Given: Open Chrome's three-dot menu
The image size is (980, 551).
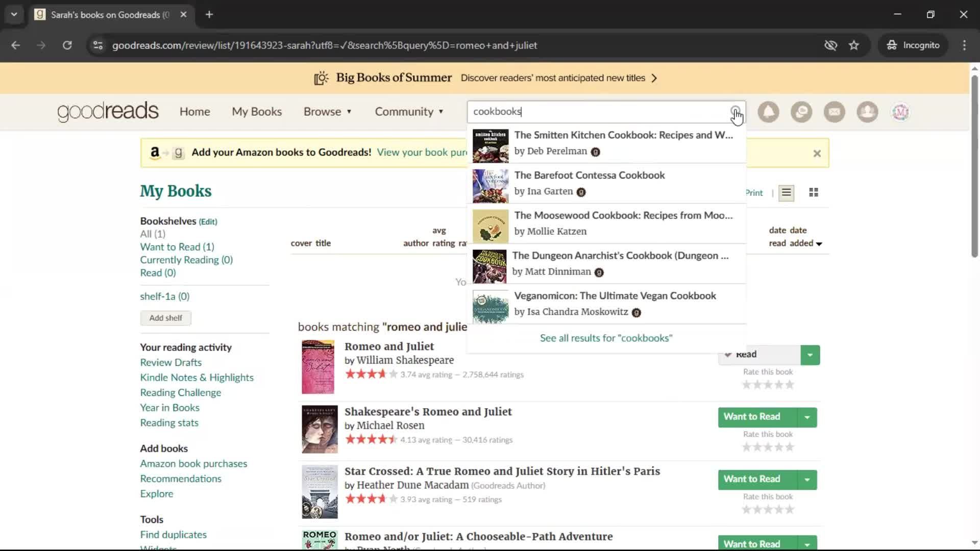Looking at the screenshot, I should pos(964,45).
